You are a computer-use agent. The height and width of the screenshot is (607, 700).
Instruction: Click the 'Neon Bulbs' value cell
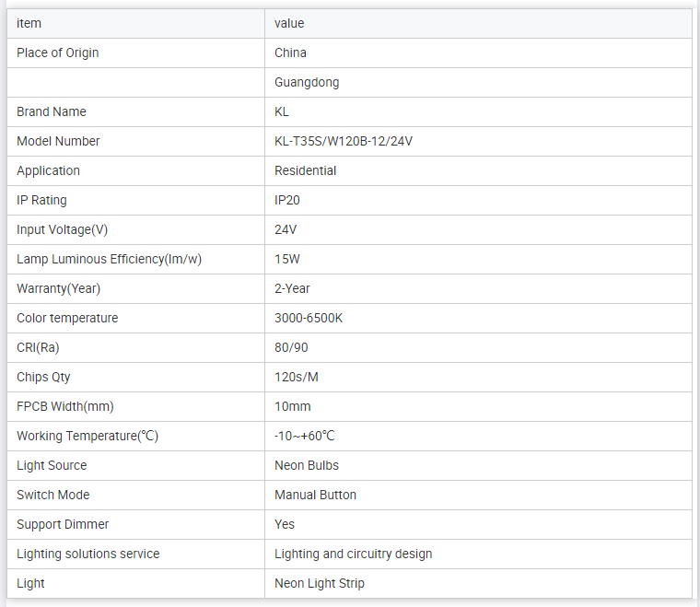[x=307, y=465]
